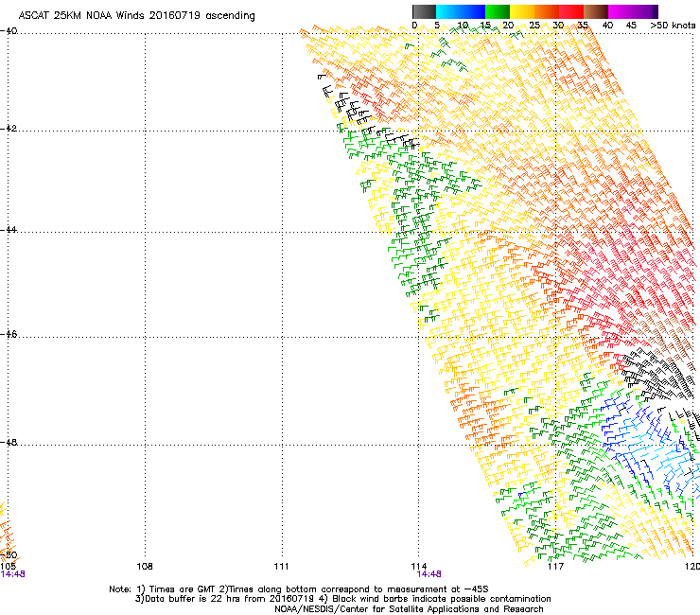Click the legend scale label '10'
Screen dimensions: 700x615
tap(462, 26)
